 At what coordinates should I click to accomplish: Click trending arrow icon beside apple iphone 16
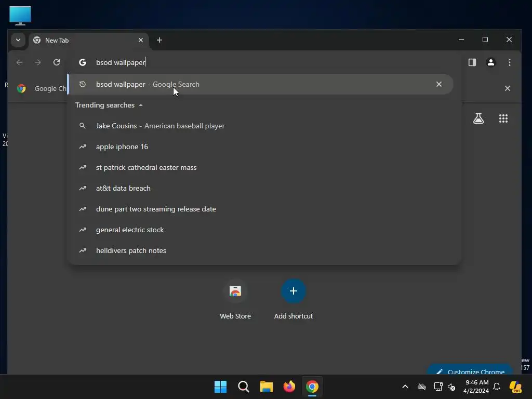(83, 147)
